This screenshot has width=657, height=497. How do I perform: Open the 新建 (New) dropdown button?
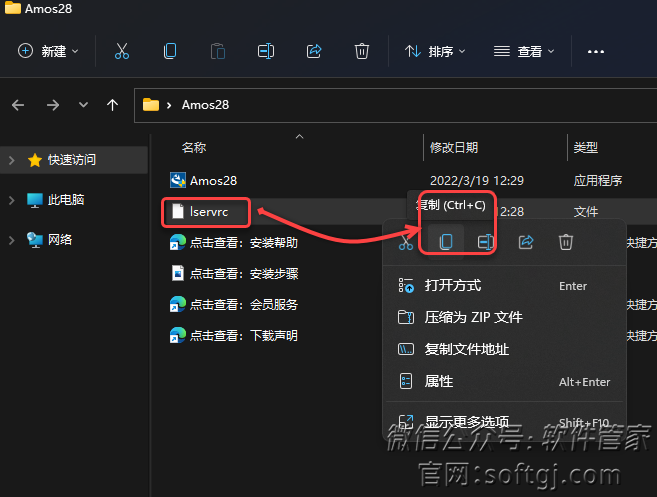48,51
